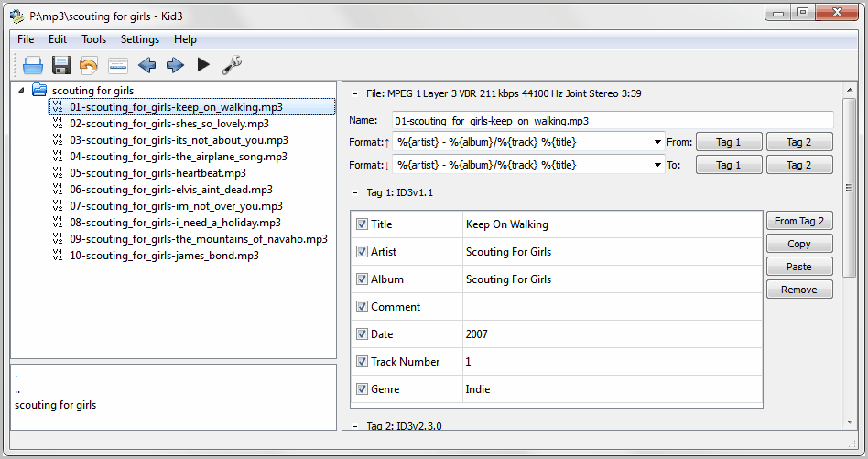Select 08-scouting_for_girls-i_need_a_holiday.mp3

coord(175,223)
